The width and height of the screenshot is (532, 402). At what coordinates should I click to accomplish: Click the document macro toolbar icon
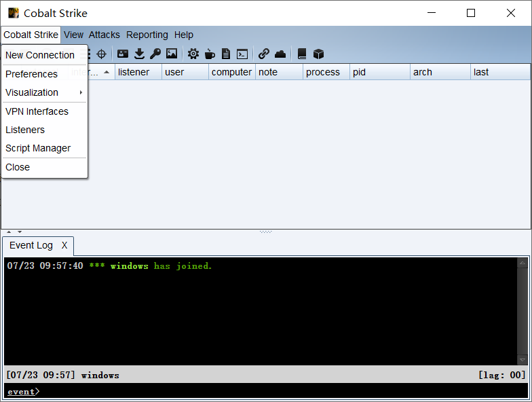coord(225,54)
